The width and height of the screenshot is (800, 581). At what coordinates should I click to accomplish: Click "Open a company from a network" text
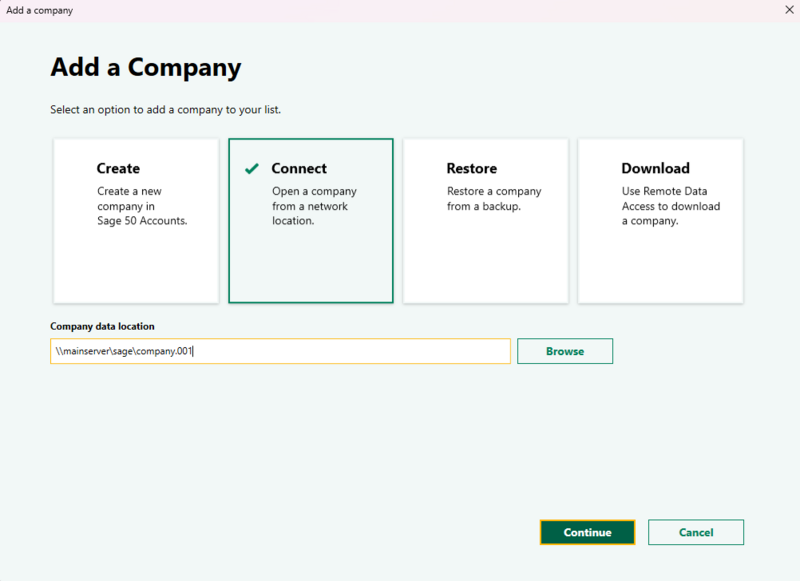[x=313, y=206]
